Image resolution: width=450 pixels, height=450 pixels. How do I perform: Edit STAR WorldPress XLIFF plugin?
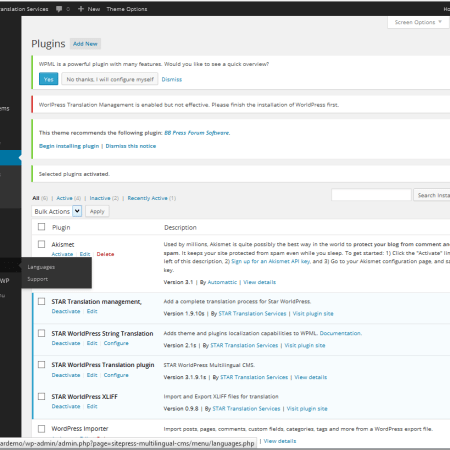(92, 406)
